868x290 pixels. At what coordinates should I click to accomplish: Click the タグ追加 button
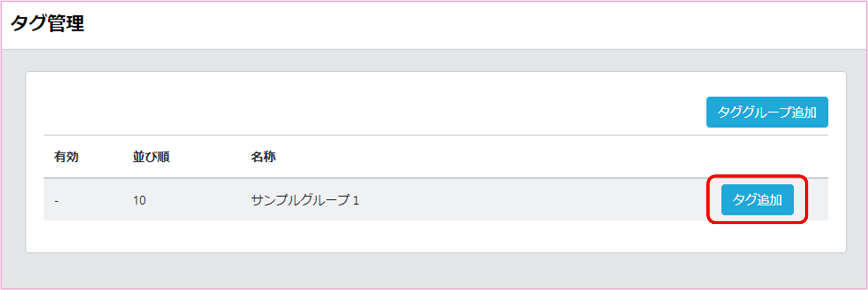click(757, 200)
